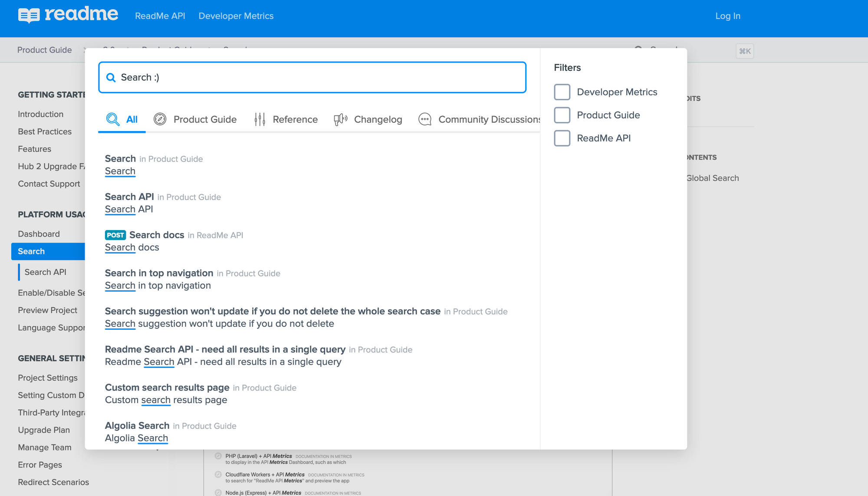Open the ReadMe API top navigation link

[160, 16]
